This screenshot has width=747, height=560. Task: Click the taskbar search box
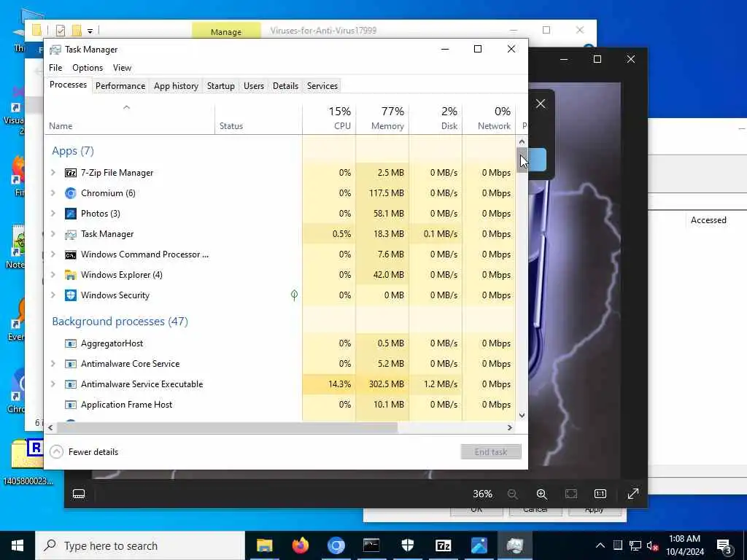140,545
